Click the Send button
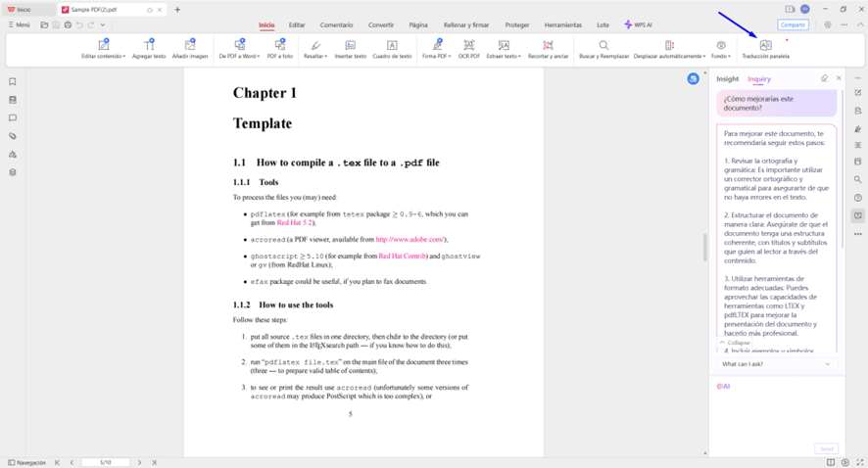The width and height of the screenshot is (868, 468). (x=827, y=448)
